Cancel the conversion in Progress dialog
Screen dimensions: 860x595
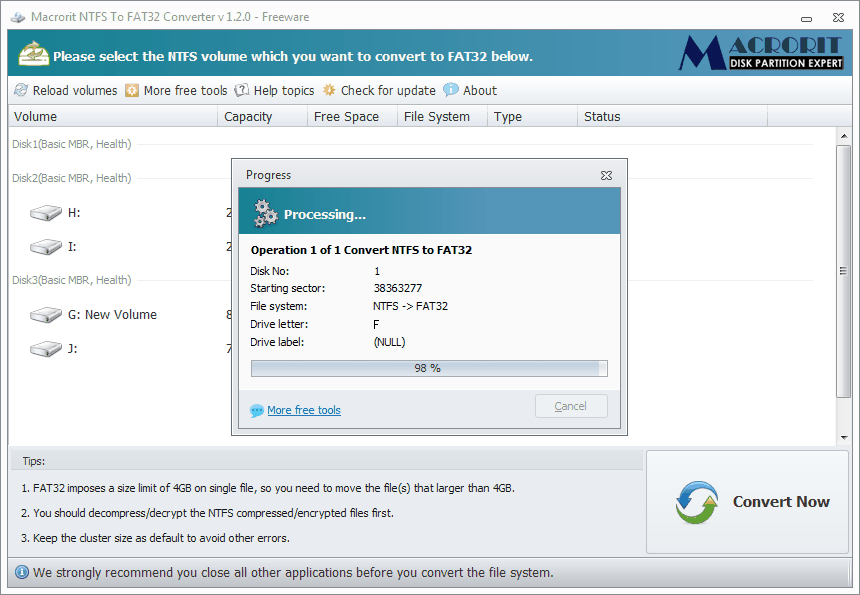click(571, 406)
